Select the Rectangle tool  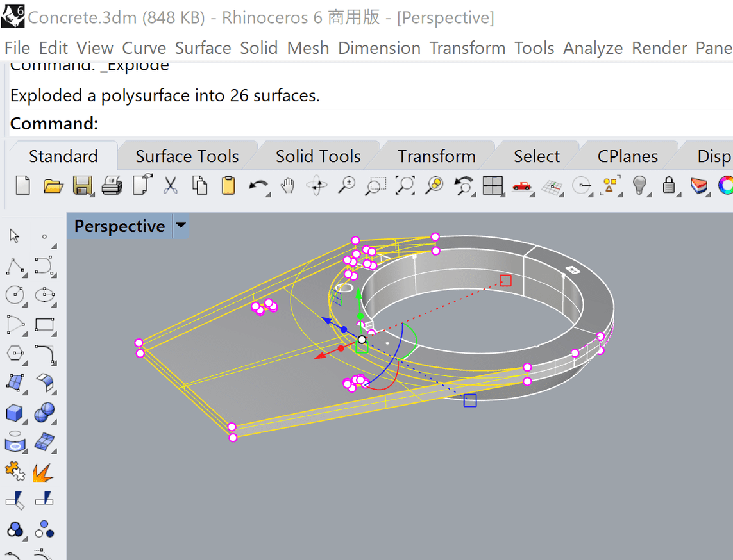[44, 325]
